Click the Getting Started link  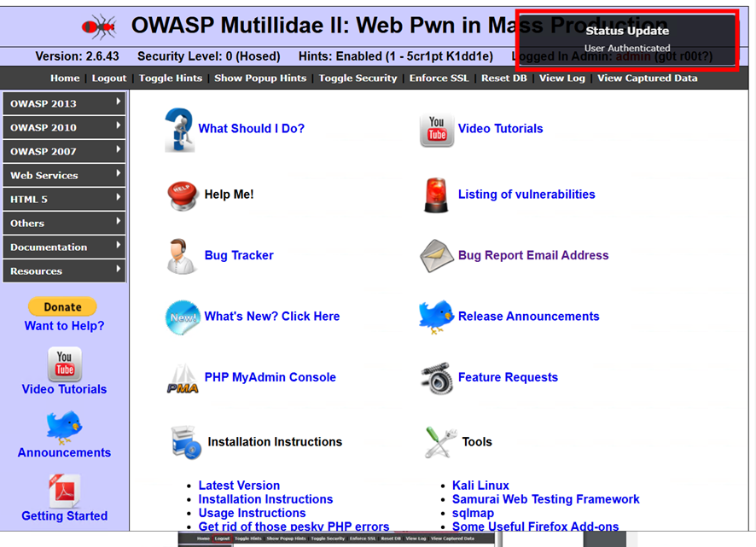pyautogui.click(x=65, y=515)
